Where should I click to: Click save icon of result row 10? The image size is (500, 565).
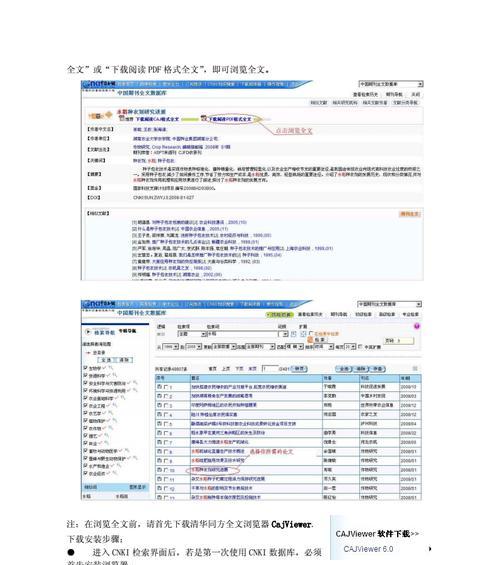click(x=159, y=470)
